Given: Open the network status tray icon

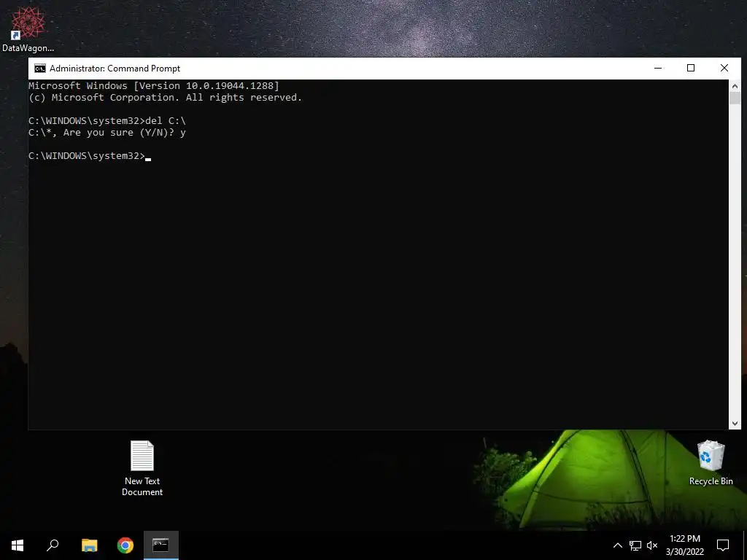Looking at the screenshot, I should (635, 545).
